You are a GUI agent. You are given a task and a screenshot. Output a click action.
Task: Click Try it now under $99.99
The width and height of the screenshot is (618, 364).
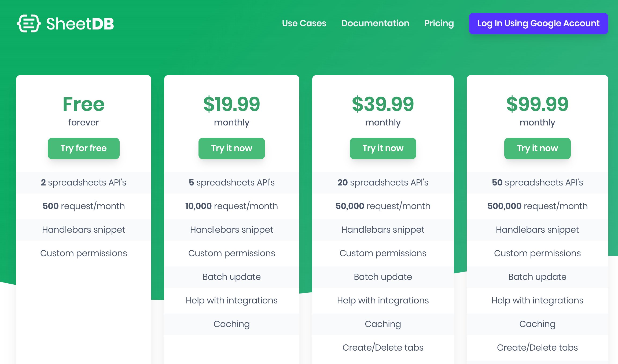(537, 148)
